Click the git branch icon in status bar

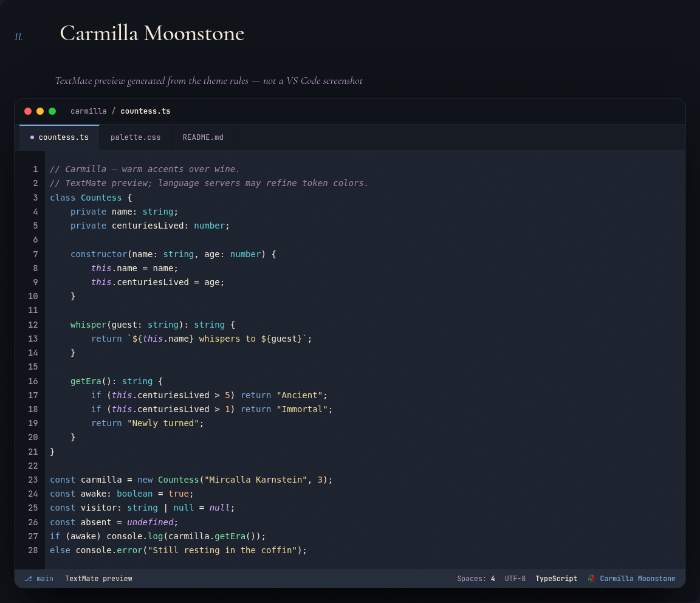[x=28, y=579]
